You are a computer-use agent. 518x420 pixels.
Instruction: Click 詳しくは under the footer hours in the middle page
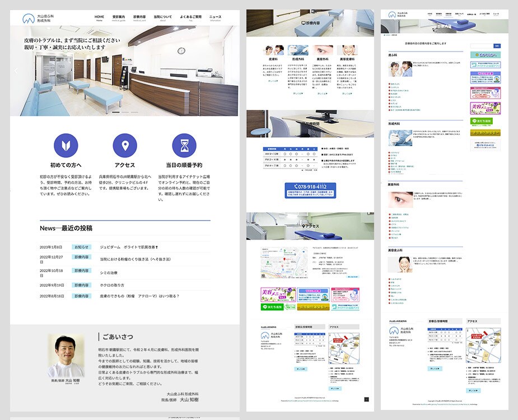point(301,369)
